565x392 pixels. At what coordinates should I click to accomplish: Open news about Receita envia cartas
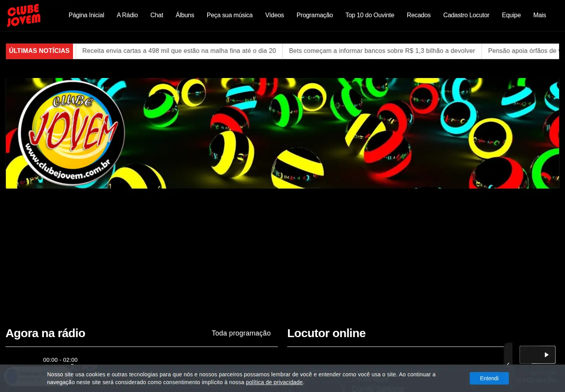click(x=179, y=51)
